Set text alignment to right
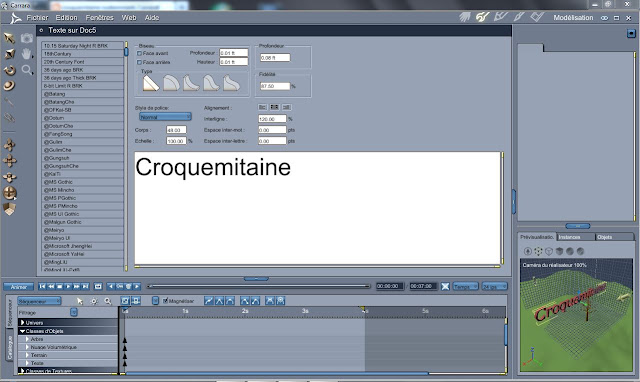The width and height of the screenshot is (640, 382). click(287, 107)
